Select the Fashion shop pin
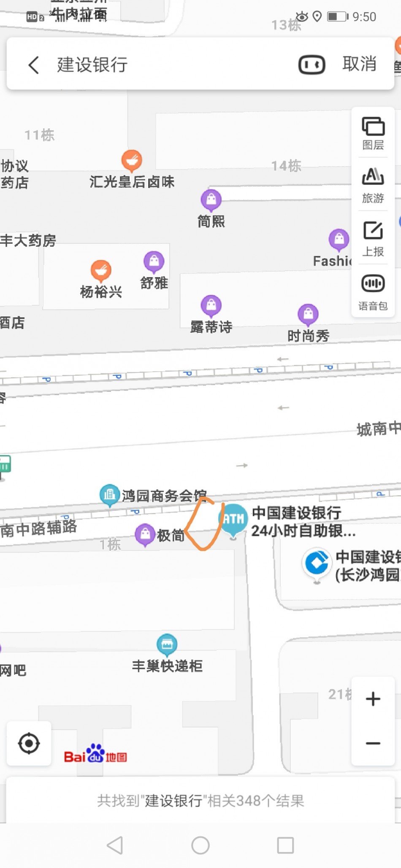The width and height of the screenshot is (401, 868). tap(339, 240)
